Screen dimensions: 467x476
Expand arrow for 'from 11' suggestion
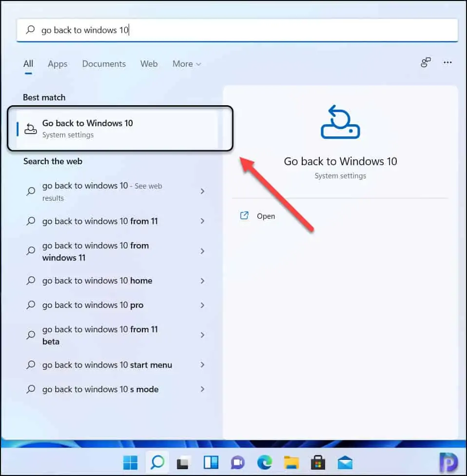tap(202, 221)
